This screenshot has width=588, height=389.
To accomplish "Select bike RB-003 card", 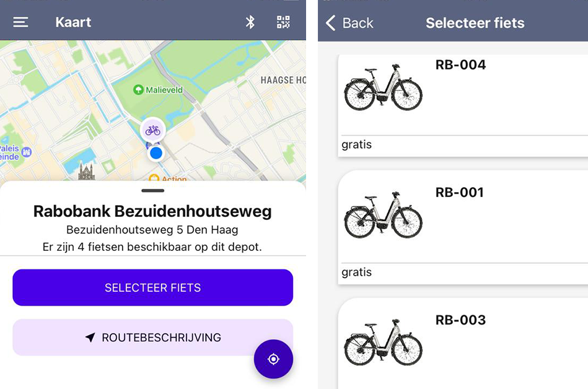I will pos(463,344).
